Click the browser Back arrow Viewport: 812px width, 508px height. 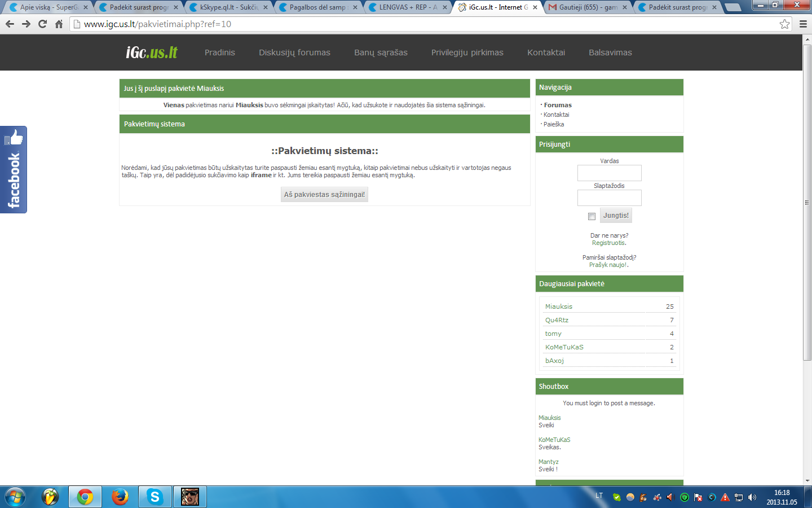click(10, 24)
